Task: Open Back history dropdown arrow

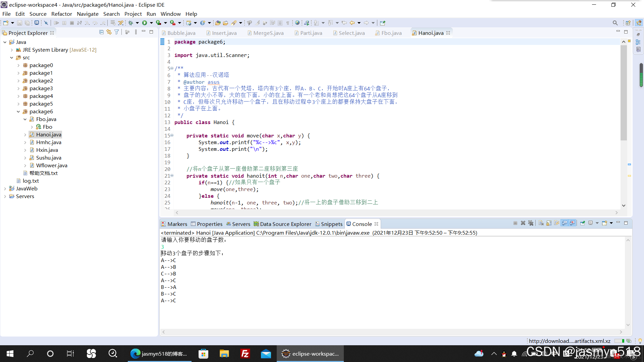Action: [359, 23]
